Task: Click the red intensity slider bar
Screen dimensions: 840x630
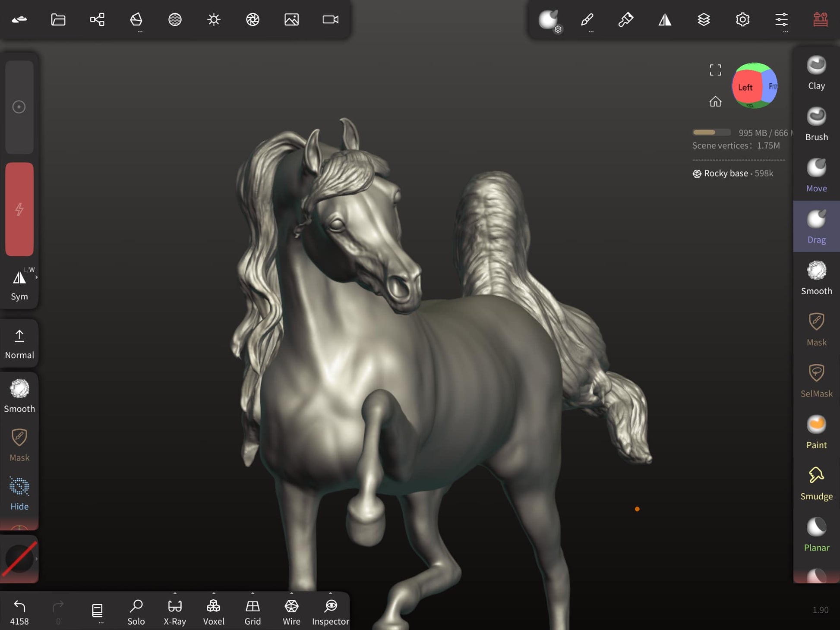Action: (19, 209)
